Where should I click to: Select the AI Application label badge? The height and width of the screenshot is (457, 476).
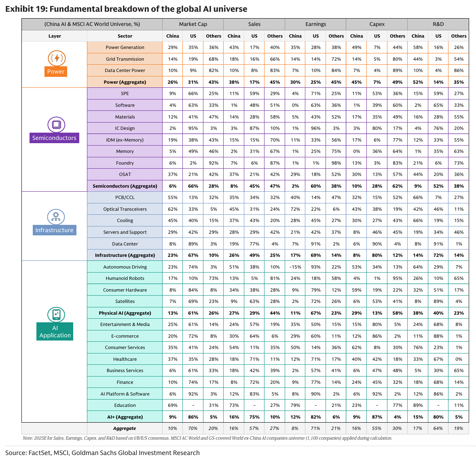pos(55,332)
